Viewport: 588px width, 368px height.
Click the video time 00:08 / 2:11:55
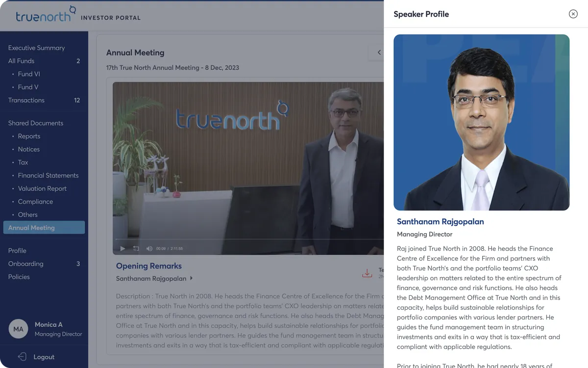170,249
